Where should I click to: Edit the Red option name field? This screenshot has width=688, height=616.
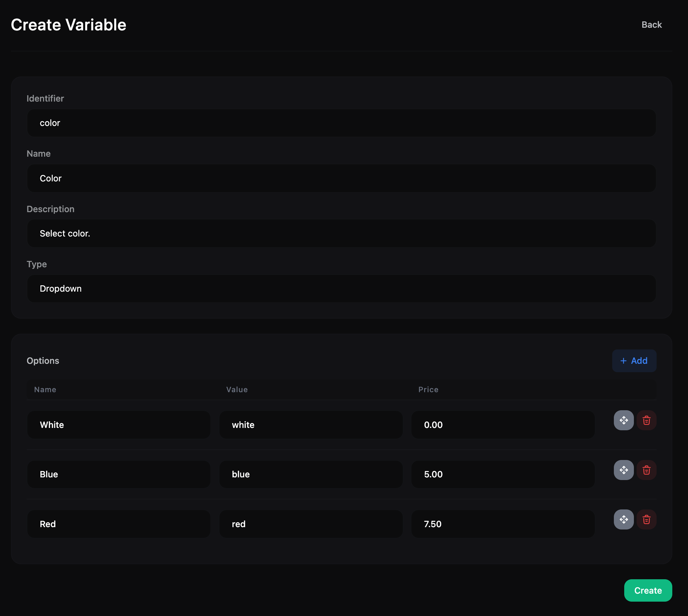(119, 523)
